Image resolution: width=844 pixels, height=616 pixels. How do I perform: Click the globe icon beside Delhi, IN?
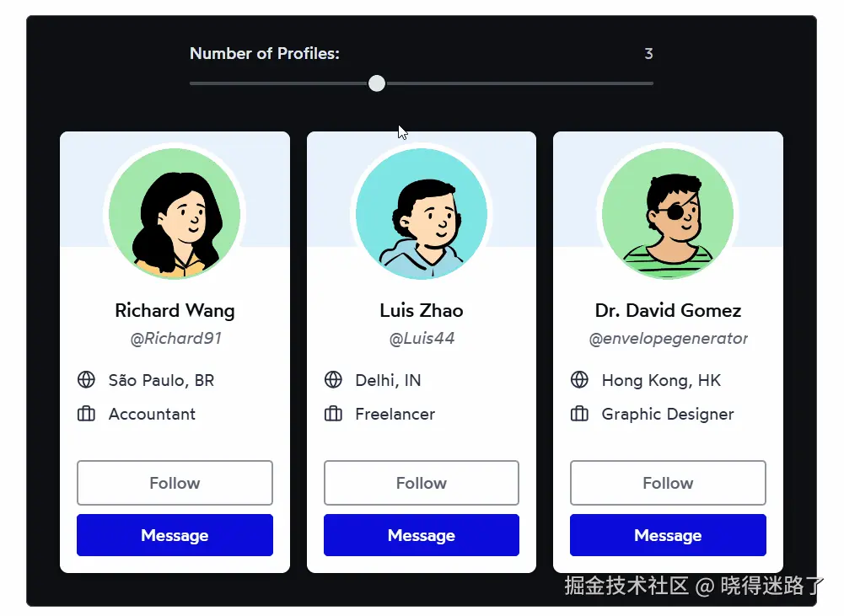(x=333, y=380)
